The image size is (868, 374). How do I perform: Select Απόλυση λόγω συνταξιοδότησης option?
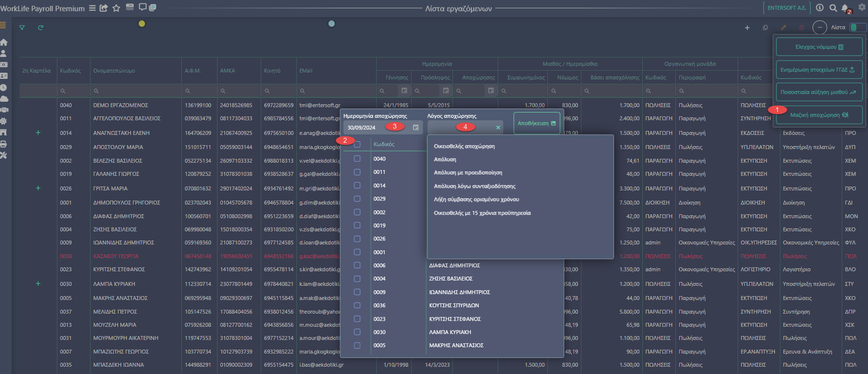coord(474,187)
